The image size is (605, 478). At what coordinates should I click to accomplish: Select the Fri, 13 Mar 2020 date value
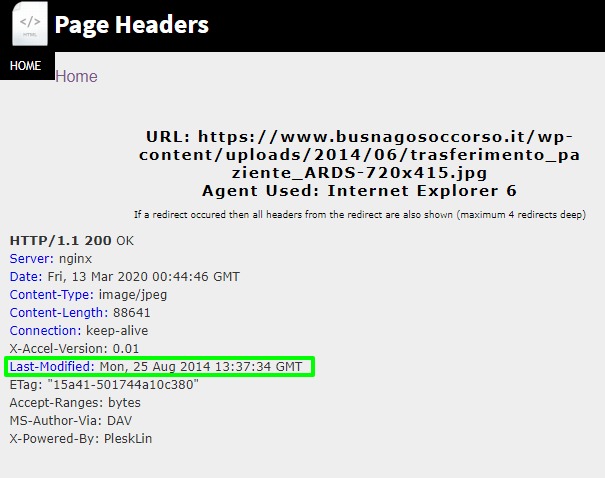pos(144,277)
